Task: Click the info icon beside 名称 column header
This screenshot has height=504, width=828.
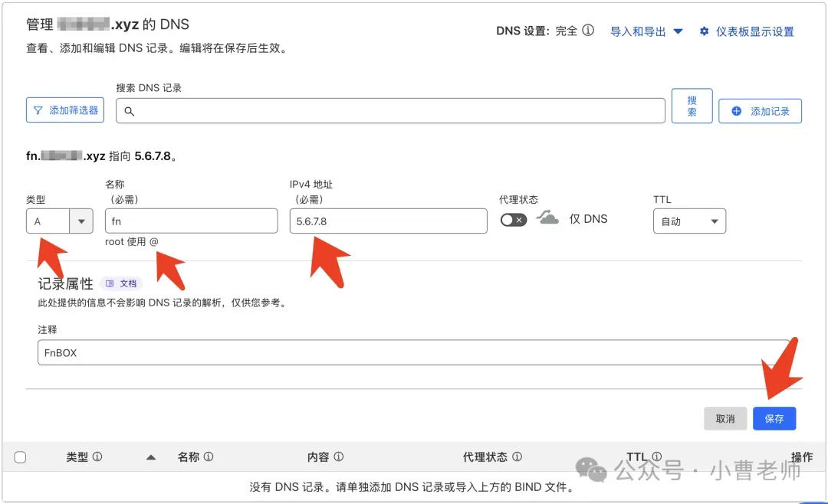Action: (x=209, y=457)
